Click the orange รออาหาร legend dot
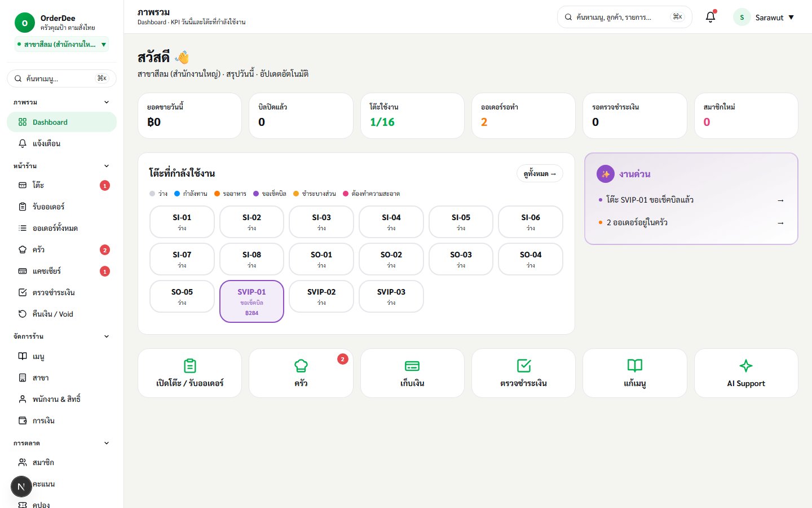812x508 pixels. point(217,194)
